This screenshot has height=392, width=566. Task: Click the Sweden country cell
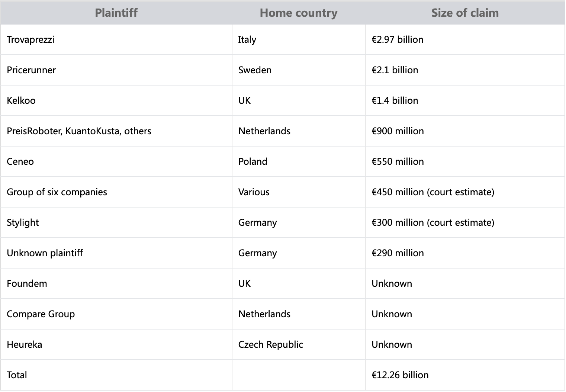point(299,70)
